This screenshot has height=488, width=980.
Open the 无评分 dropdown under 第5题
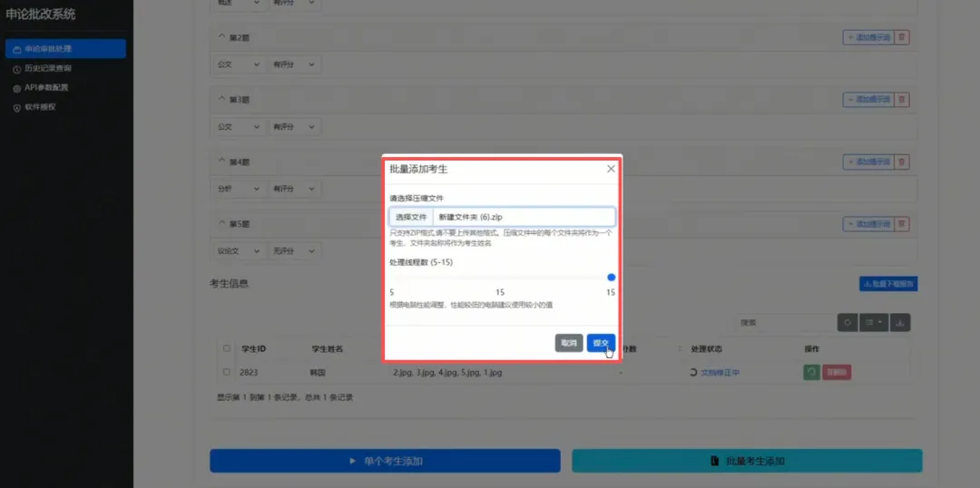[294, 251]
